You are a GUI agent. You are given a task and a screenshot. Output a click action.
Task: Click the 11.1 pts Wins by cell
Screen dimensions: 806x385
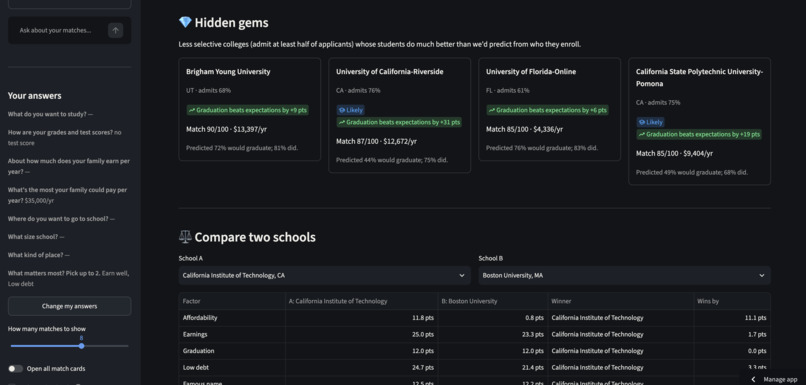[731, 318]
